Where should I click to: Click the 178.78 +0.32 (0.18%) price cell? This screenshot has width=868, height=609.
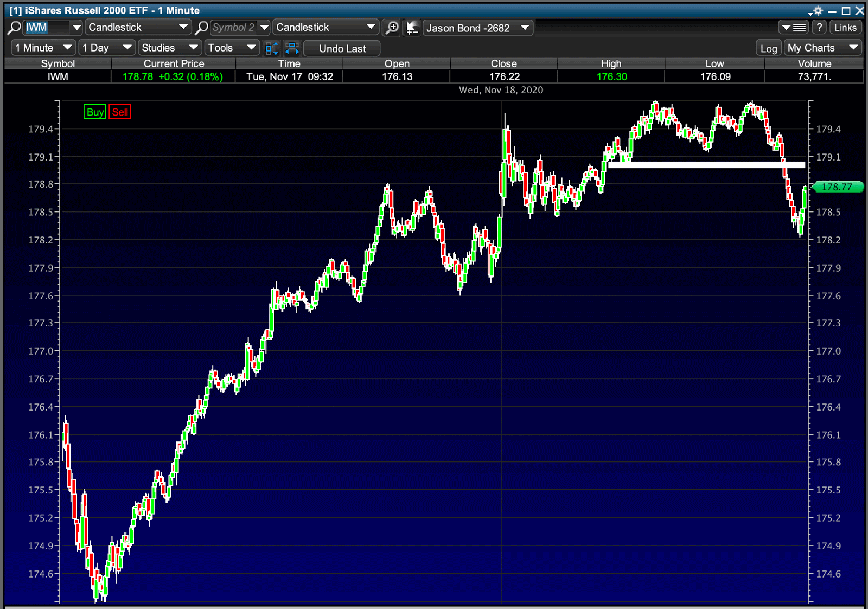[x=173, y=76]
